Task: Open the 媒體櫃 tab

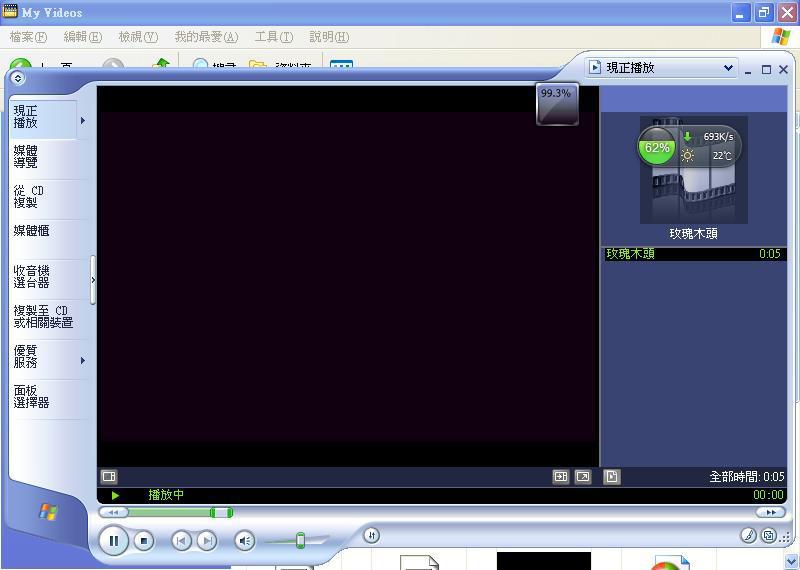Action: point(32,231)
